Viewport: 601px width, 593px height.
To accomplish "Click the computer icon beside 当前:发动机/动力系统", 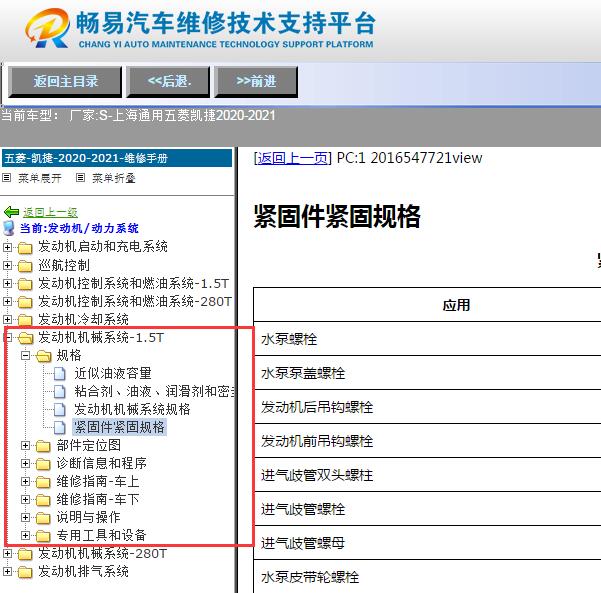I will pyautogui.click(x=9, y=228).
